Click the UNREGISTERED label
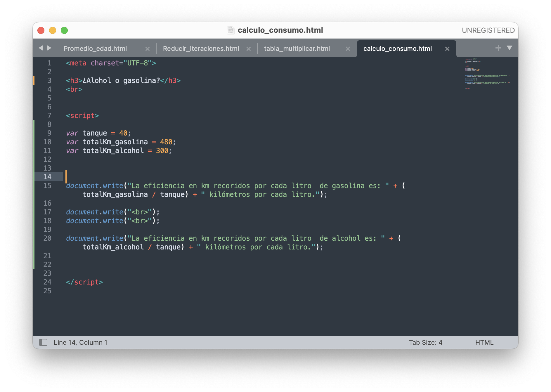551x392 pixels. pos(488,30)
